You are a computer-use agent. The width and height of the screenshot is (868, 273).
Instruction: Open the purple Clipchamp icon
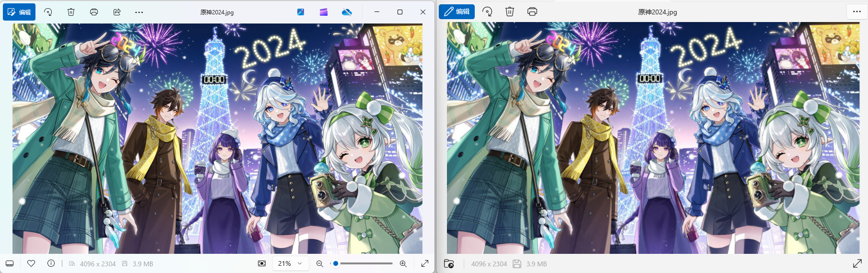click(324, 12)
